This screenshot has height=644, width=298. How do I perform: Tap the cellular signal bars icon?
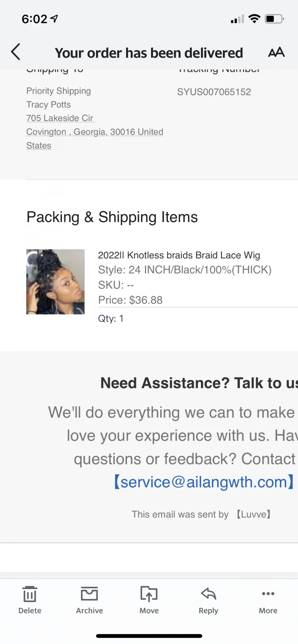pos(237,19)
